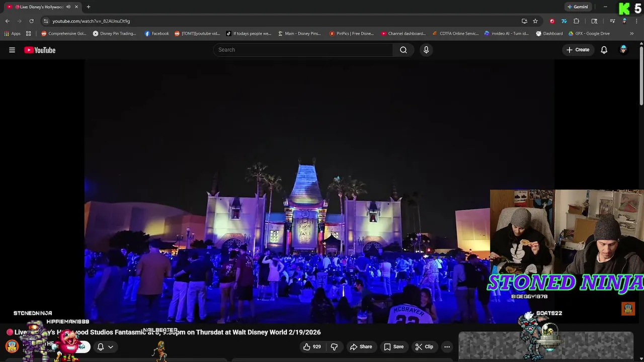This screenshot has width=644, height=362.
Task: Save the video to a playlist
Action: [x=393, y=346]
